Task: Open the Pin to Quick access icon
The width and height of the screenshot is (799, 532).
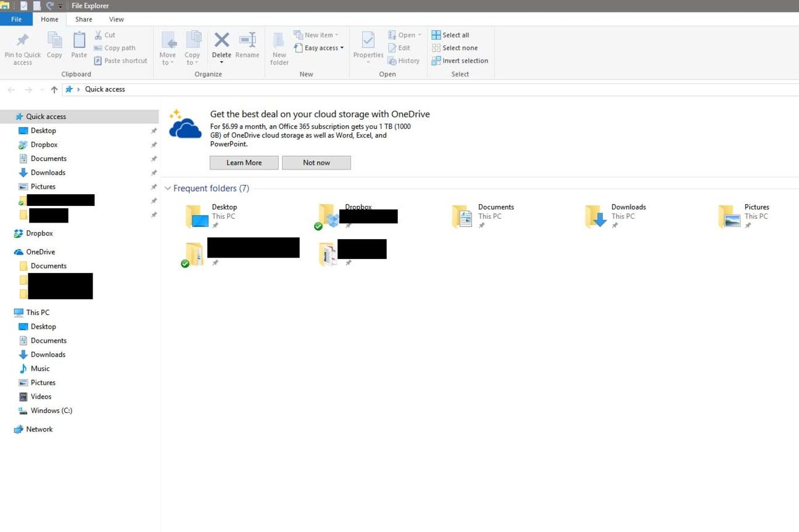Action: [22, 47]
